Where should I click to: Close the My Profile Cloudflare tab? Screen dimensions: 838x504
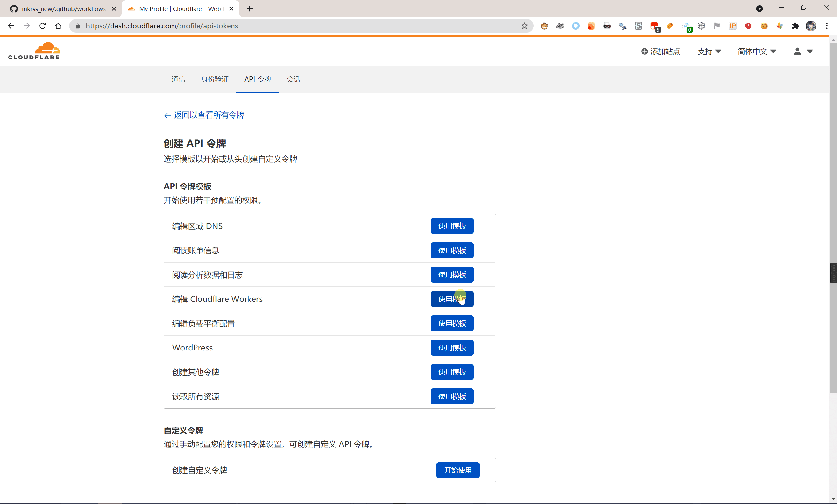[231, 9]
